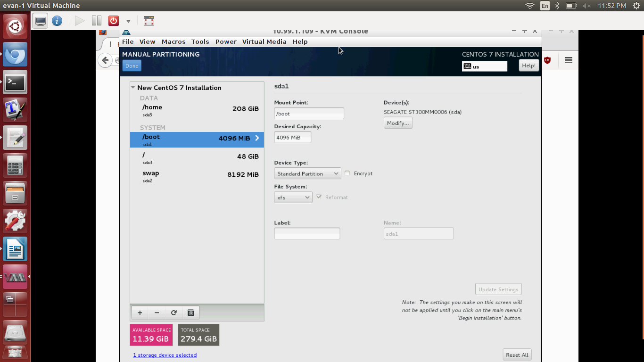Click the Reset All button
644x362 pixels.
(x=517, y=355)
